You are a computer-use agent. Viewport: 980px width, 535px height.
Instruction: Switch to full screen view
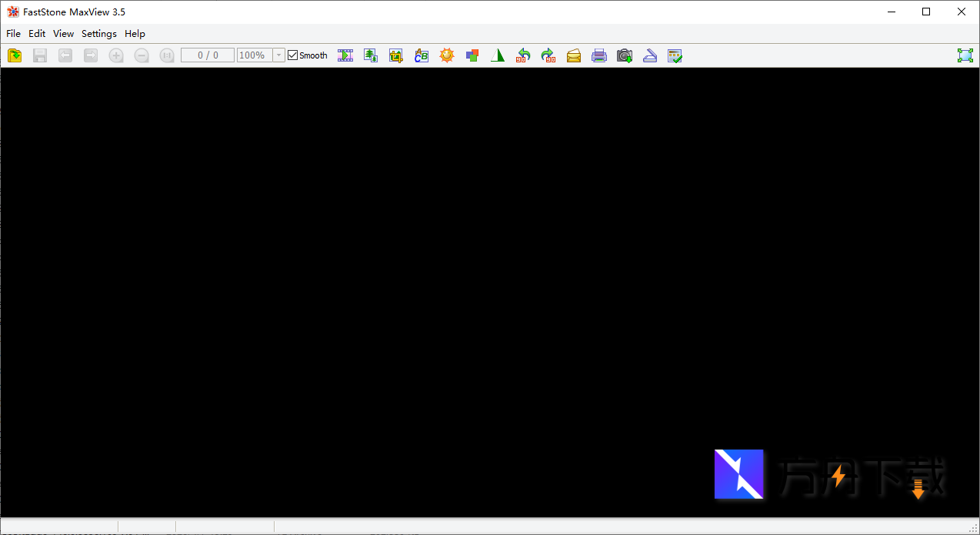click(x=965, y=55)
